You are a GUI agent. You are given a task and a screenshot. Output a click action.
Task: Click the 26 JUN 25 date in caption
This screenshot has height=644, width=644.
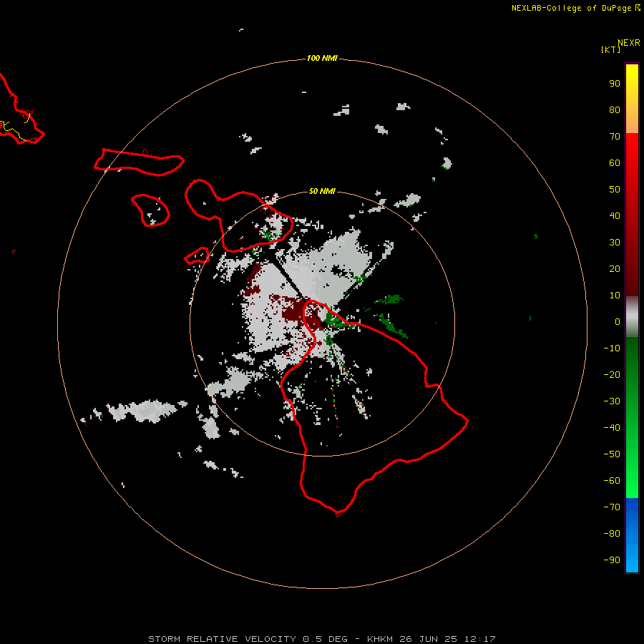tap(429, 639)
